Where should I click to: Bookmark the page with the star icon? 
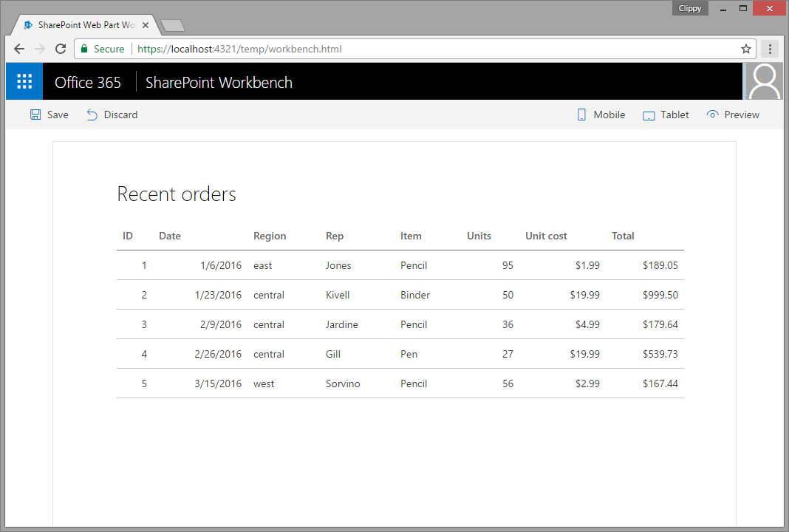(x=745, y=49)
